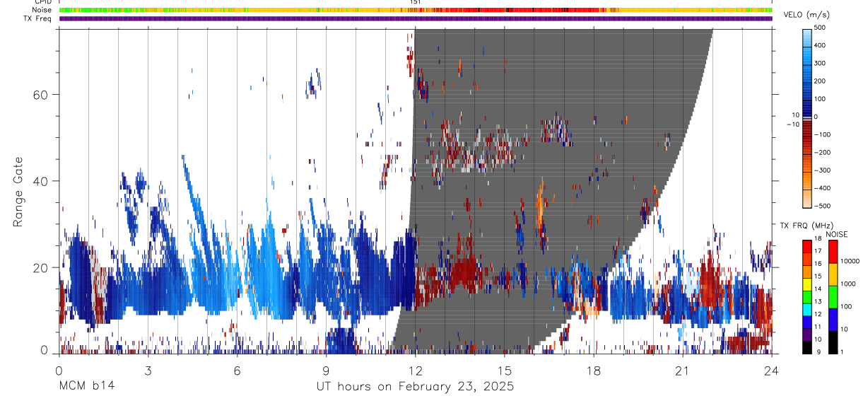The image size is (868, 401).
Task: Click the '15' tick on the UT hours axis
Action: (x=505, y=370)
